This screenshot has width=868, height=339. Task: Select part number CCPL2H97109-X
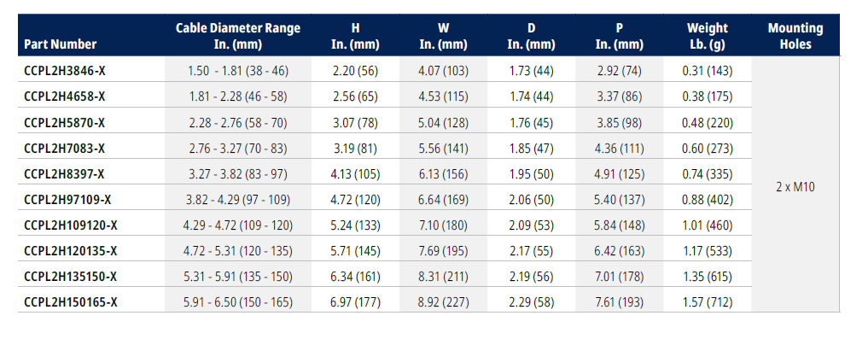[67, 200]
